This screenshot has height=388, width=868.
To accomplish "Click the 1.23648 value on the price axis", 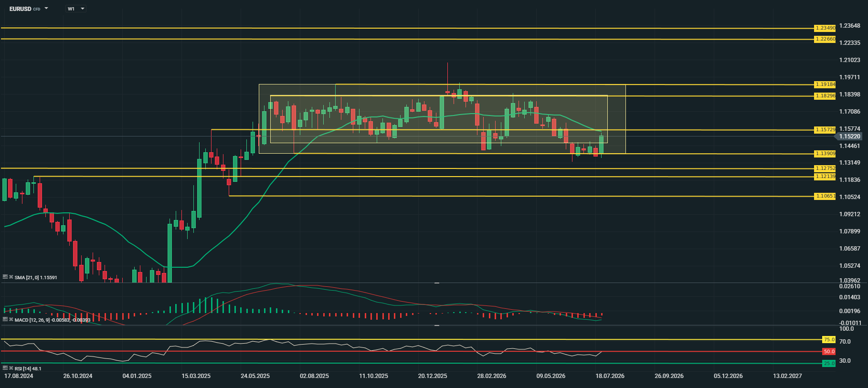I will tap(850, 26).
